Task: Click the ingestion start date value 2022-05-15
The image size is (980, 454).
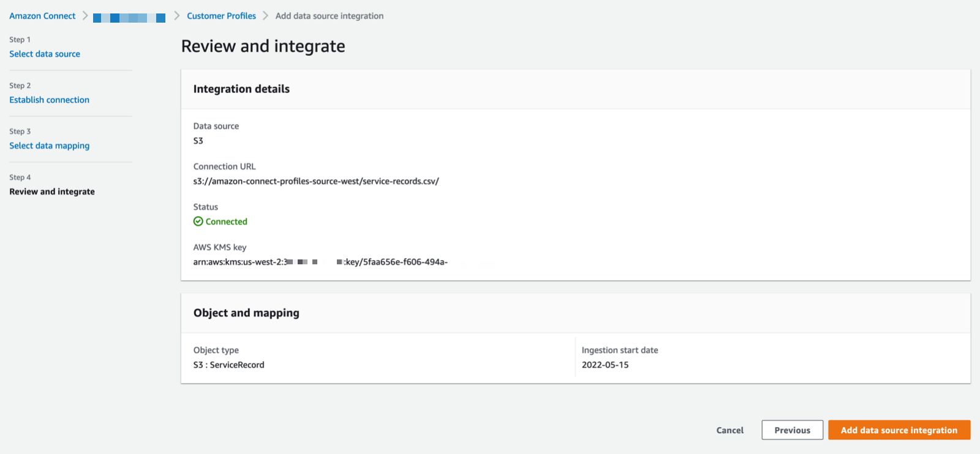Action: pos(605,365)
